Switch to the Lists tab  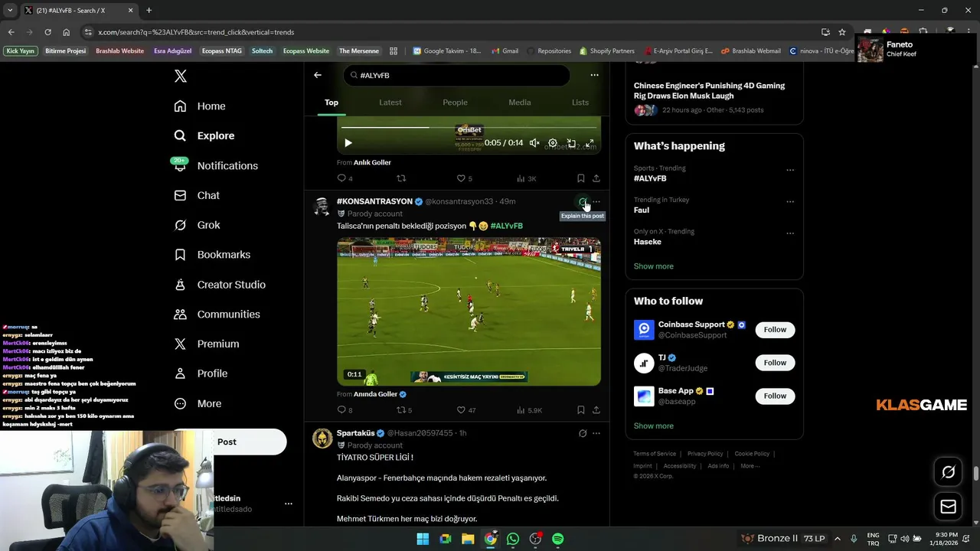click(x=580, y=103)
